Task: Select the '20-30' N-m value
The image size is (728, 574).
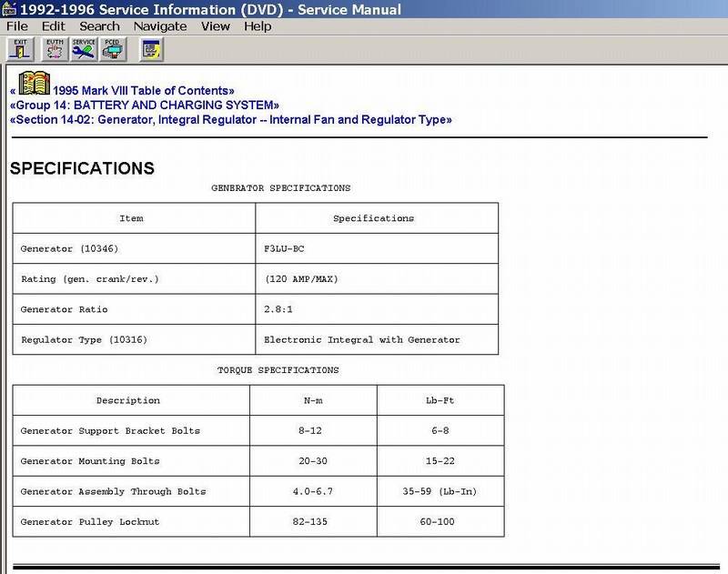Action: pos(313,461)
